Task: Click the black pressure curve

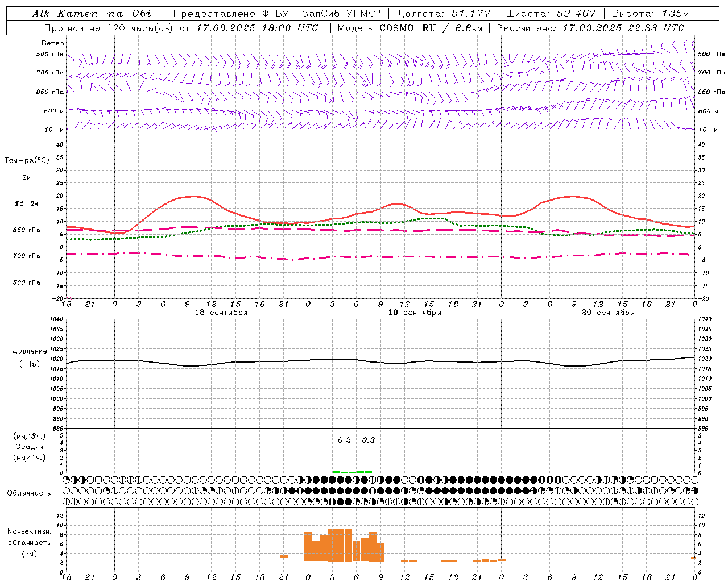Action: coord(380,361)
